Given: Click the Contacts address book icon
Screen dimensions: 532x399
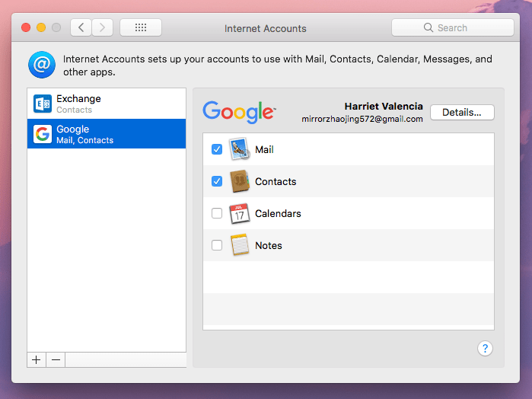Looking at the screenshot, I should [240, 181].
